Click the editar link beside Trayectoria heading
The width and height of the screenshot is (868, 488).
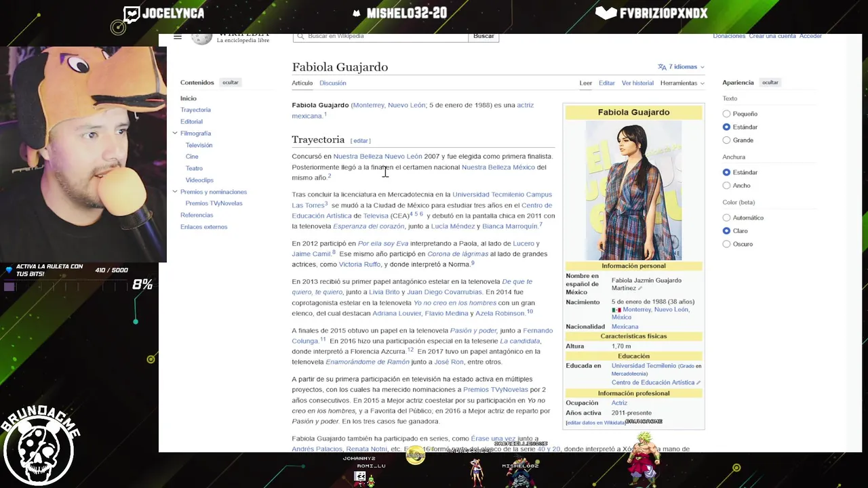point(360,141)
